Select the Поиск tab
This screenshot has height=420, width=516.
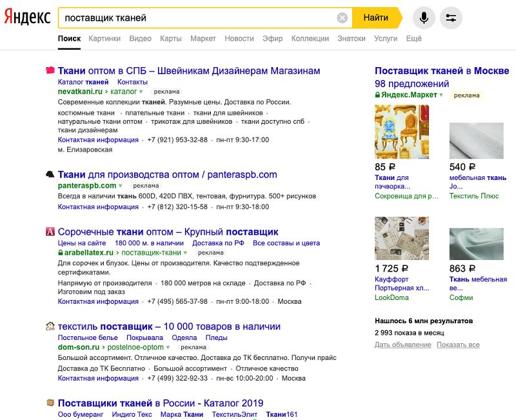[69, 39]
